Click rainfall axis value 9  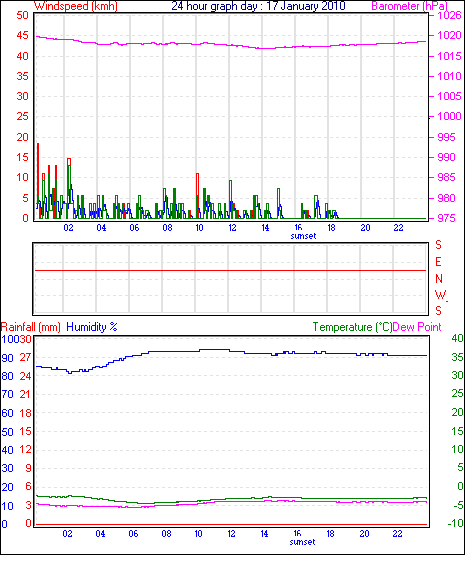pos(28,469)
